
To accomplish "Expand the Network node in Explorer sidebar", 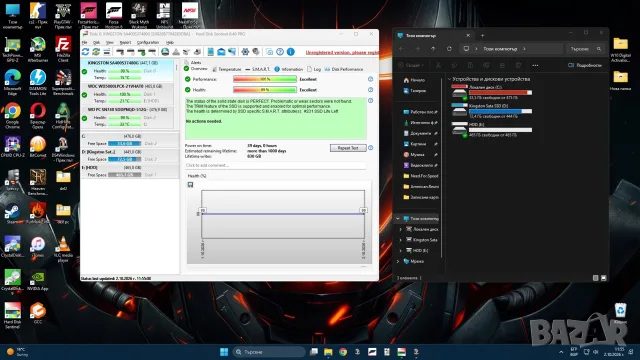I will 398,261.
